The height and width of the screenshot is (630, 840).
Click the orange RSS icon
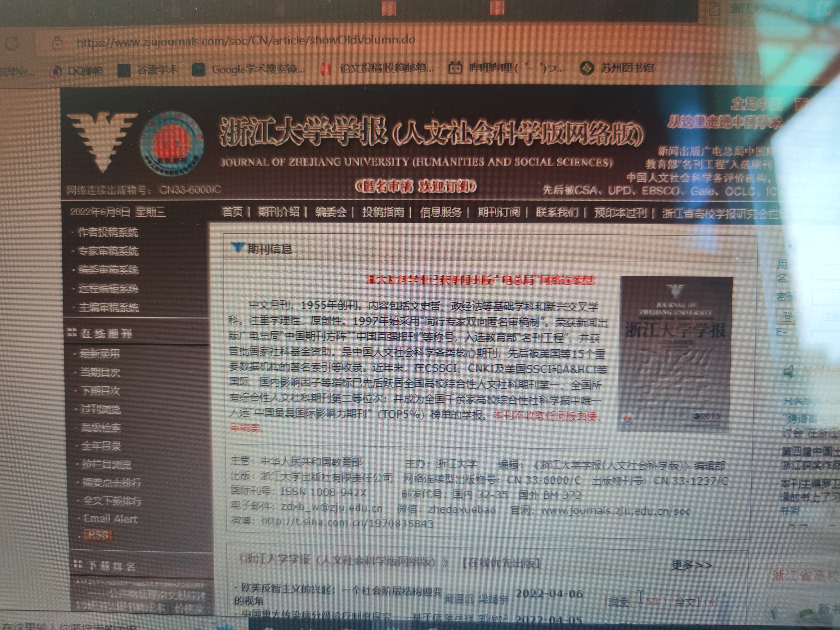pyautogui.click(x=98, y=535)
